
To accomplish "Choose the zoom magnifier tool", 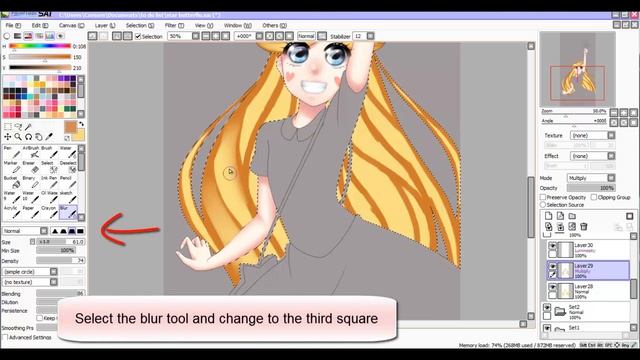I will (18, 137).
